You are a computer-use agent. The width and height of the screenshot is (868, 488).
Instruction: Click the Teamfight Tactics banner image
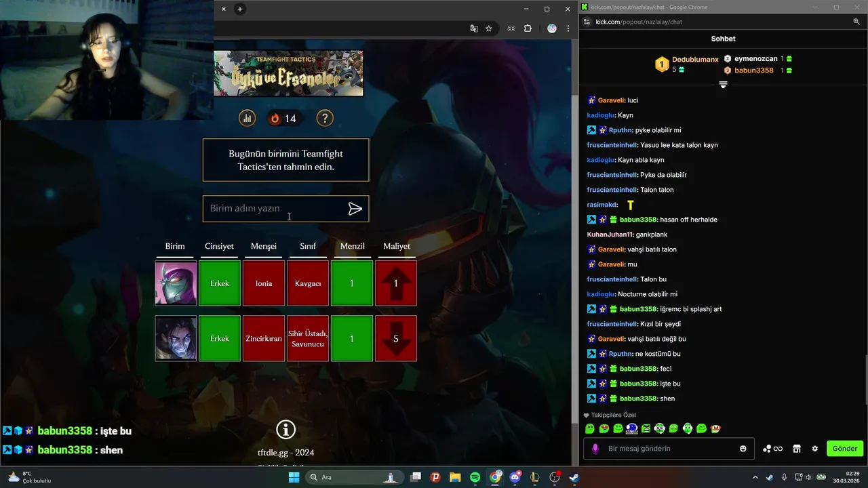pos(288,73)
